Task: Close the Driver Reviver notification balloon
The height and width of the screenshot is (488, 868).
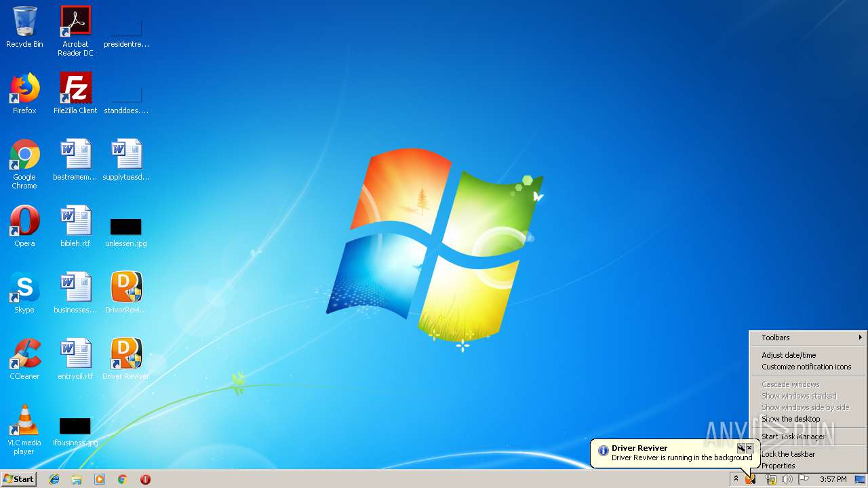Action: (x=749, y=448)
